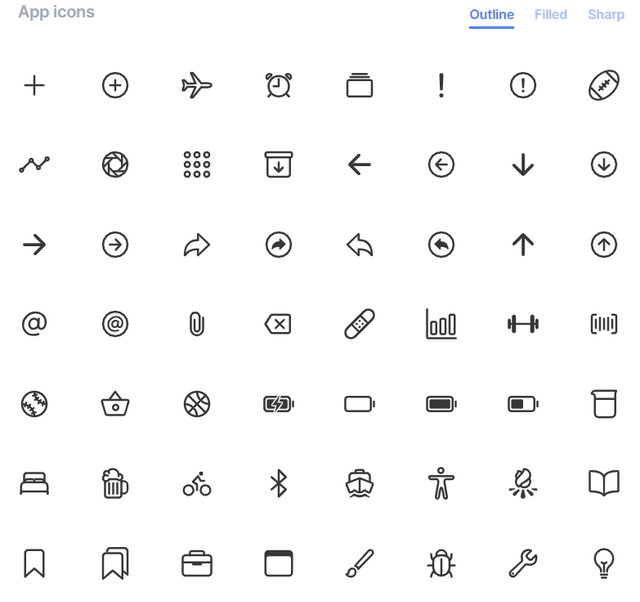The image size is (640, 602).
Task: Select the body figure icon
Action: click(441, 484)
